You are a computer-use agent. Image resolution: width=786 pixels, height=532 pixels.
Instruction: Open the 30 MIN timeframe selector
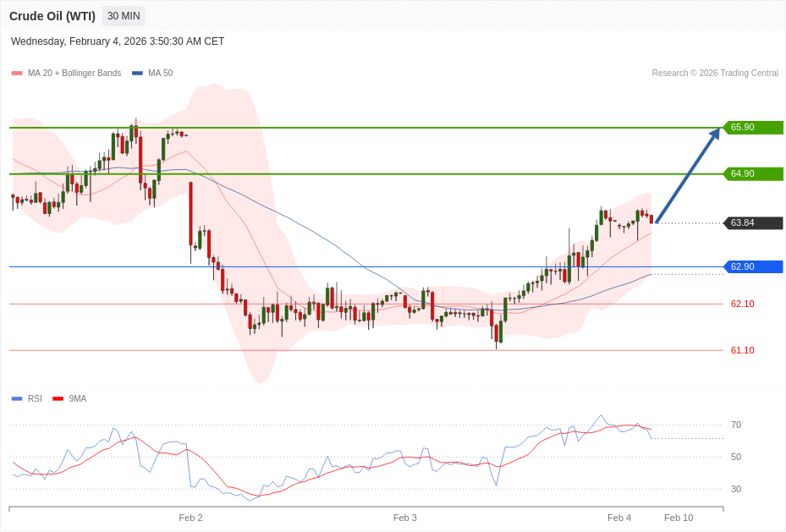point(123,15)
